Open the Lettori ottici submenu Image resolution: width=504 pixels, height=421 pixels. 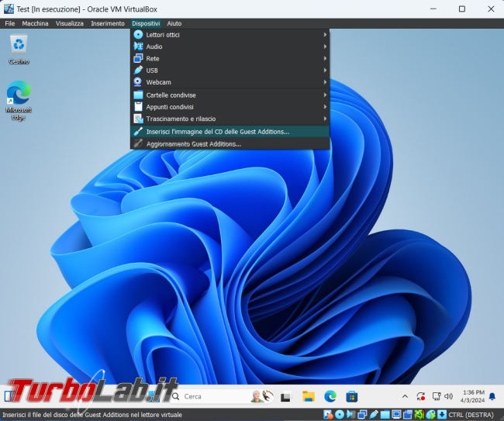pos(230,35)
